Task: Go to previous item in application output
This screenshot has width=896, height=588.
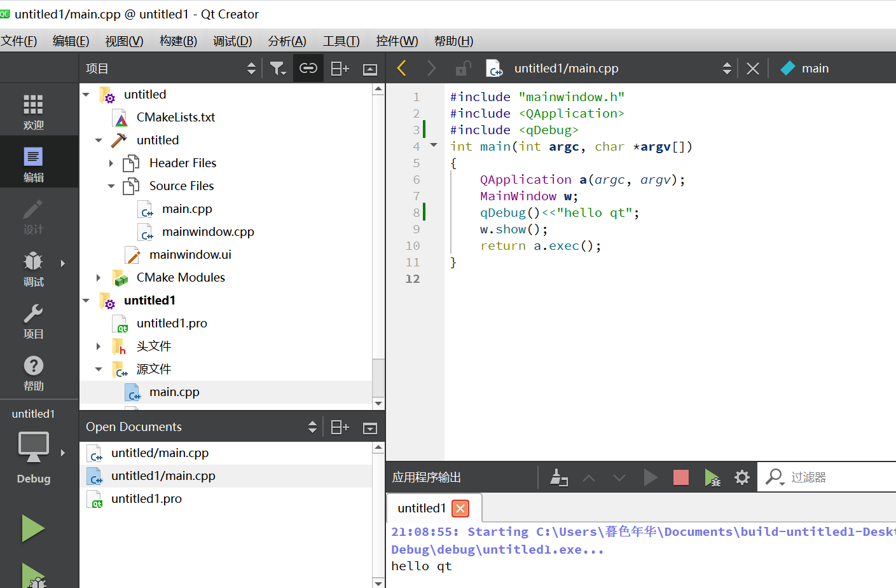Action: coord(589,477)
